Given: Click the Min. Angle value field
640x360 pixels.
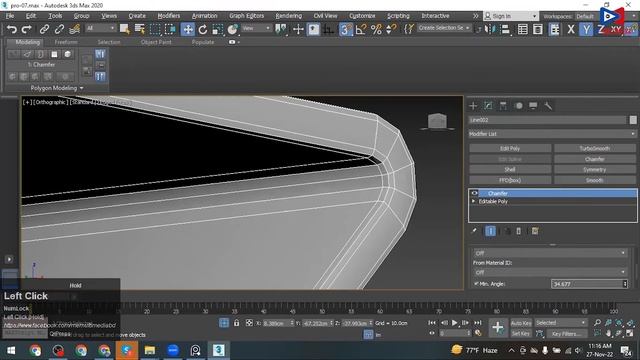Looking at the screenshot, I should [587, 284].
